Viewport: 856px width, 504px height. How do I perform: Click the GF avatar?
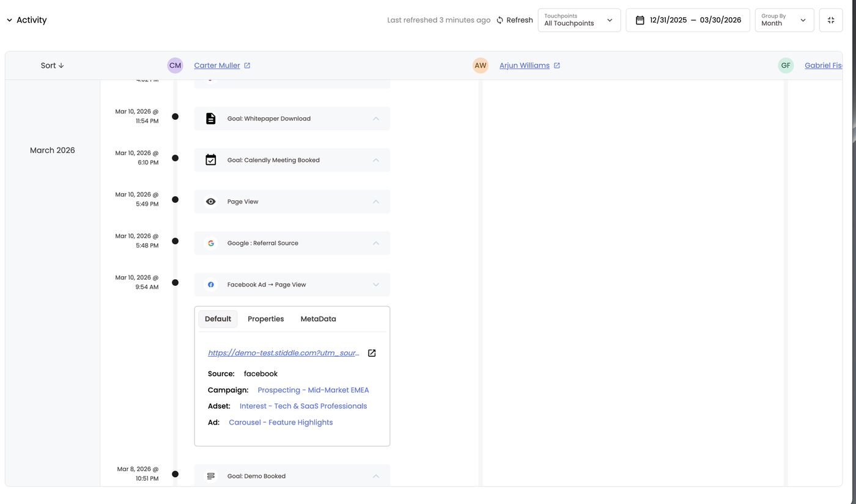pos(786,65)
